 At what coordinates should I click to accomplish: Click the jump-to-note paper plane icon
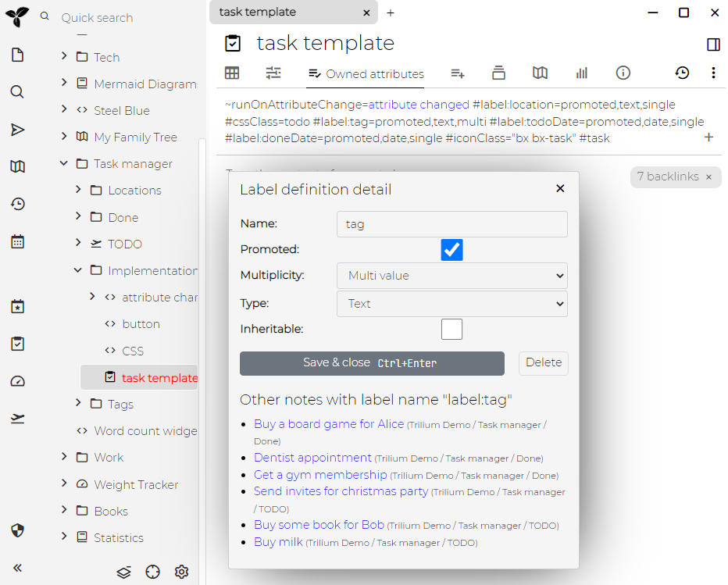(x=16, y=130)
